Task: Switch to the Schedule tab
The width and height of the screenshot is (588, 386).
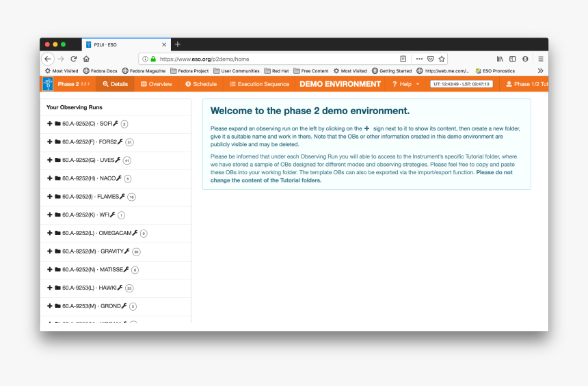Action: [x=201, y=84]
